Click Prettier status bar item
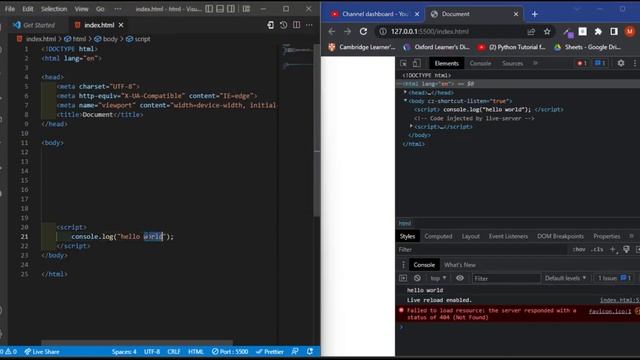 point(269,351)
